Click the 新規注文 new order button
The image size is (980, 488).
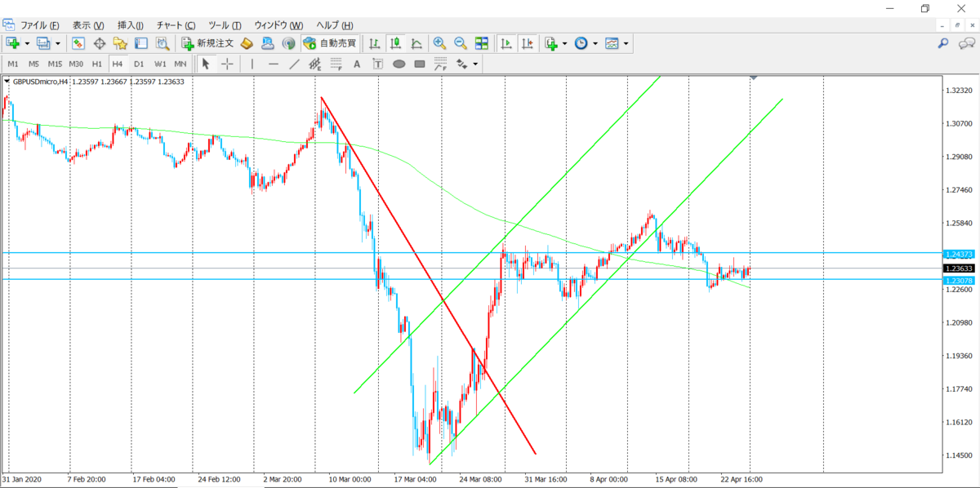click(x=207, y=43)
